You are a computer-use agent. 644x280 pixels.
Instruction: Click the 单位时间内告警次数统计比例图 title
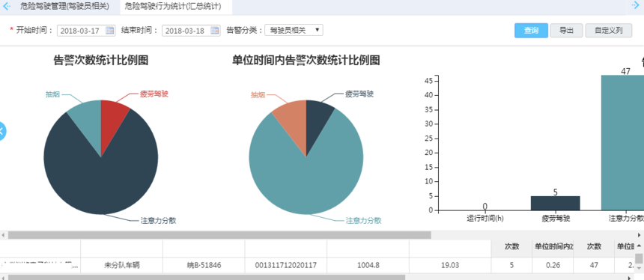[x=306, y=61]
